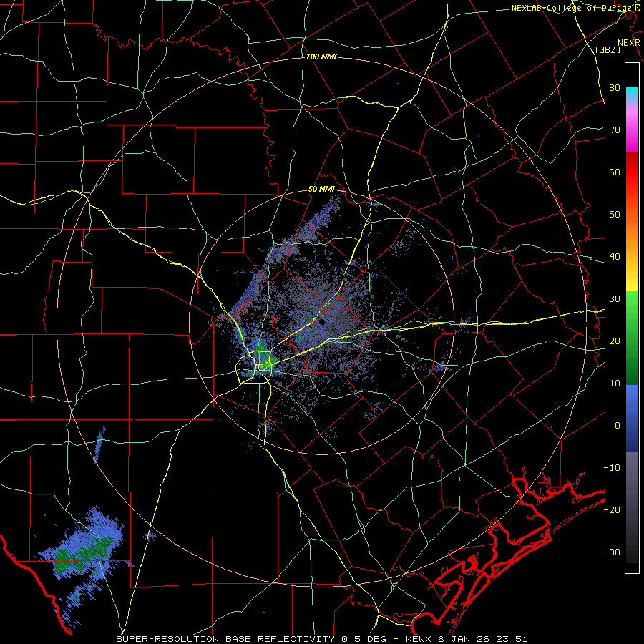Click the 40 dBZ scale value
This screenshot has height=644, width=644.
point(615,257)
